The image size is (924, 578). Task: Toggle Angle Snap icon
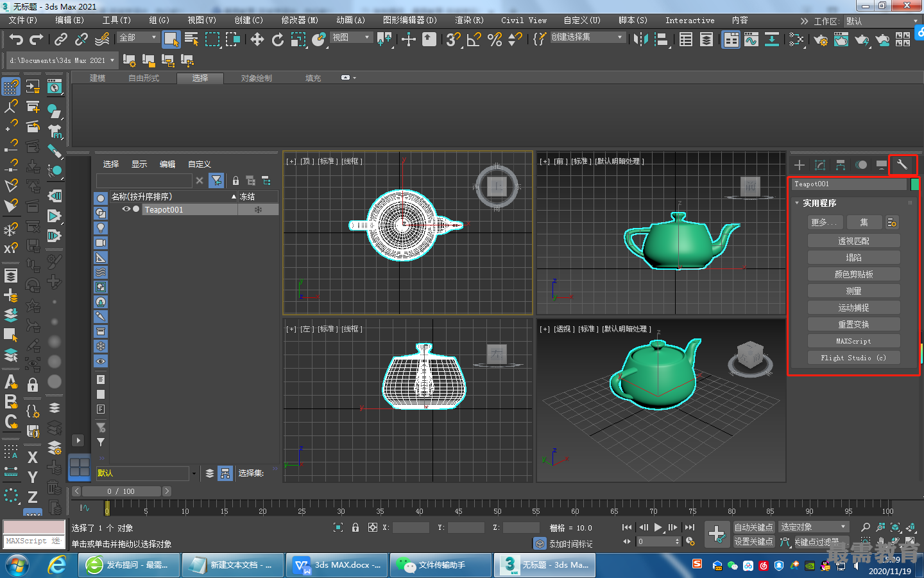474,40
